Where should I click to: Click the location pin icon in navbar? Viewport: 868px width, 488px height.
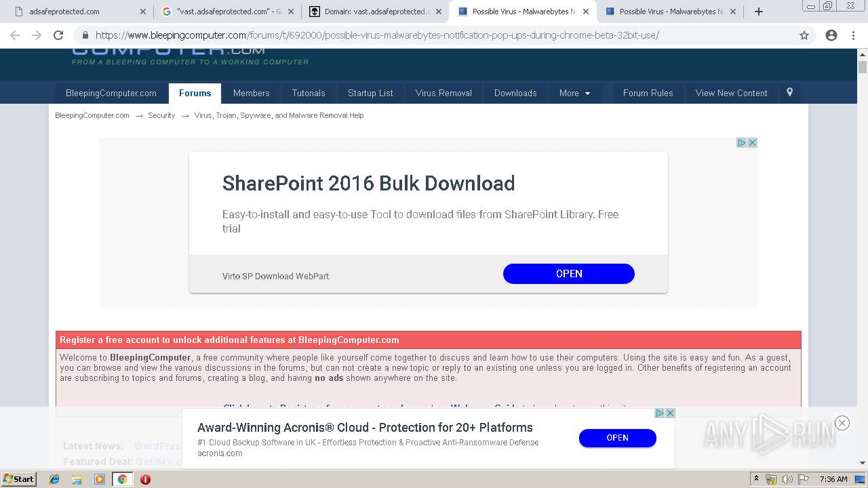coord(789,92)
